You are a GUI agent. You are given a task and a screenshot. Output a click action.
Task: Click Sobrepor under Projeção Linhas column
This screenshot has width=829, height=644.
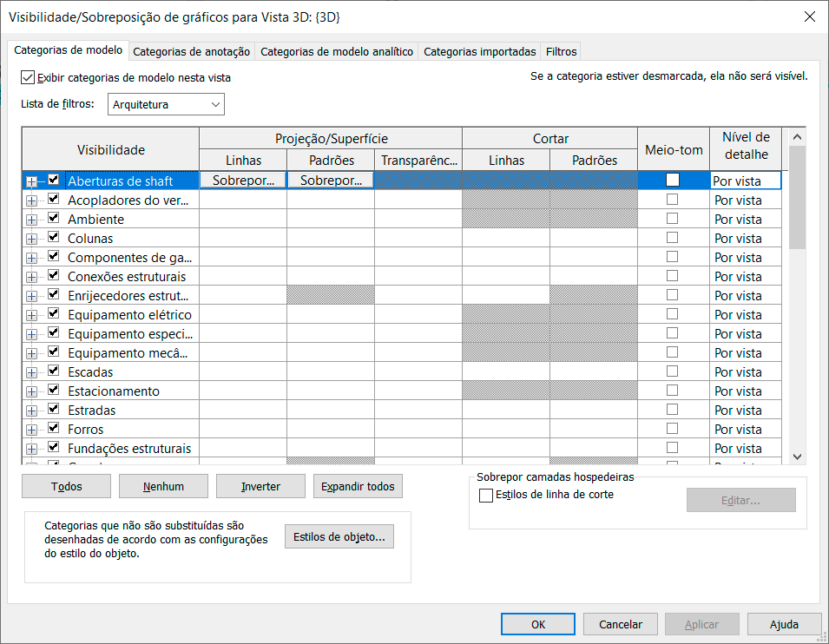click(243, 181)
